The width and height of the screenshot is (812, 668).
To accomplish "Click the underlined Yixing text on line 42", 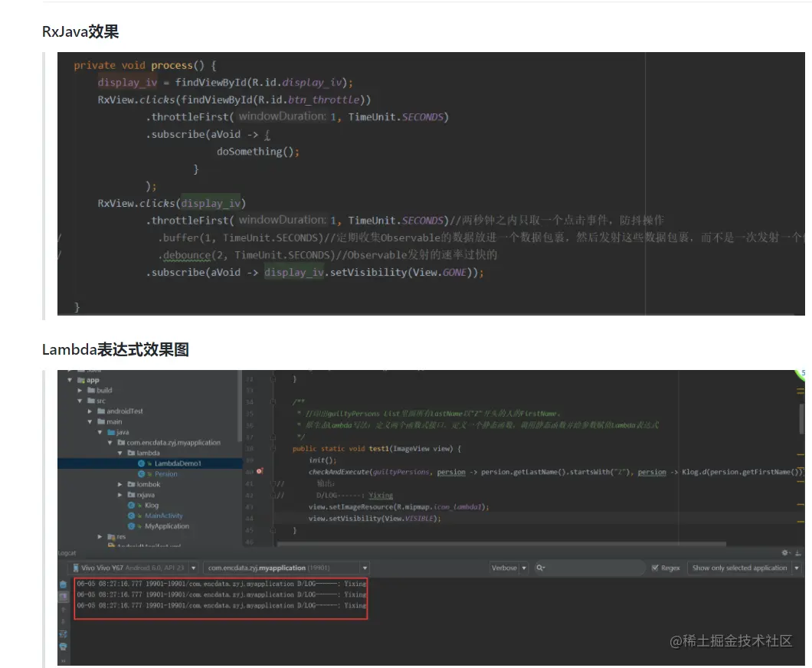I will click(x=381, y=495).
